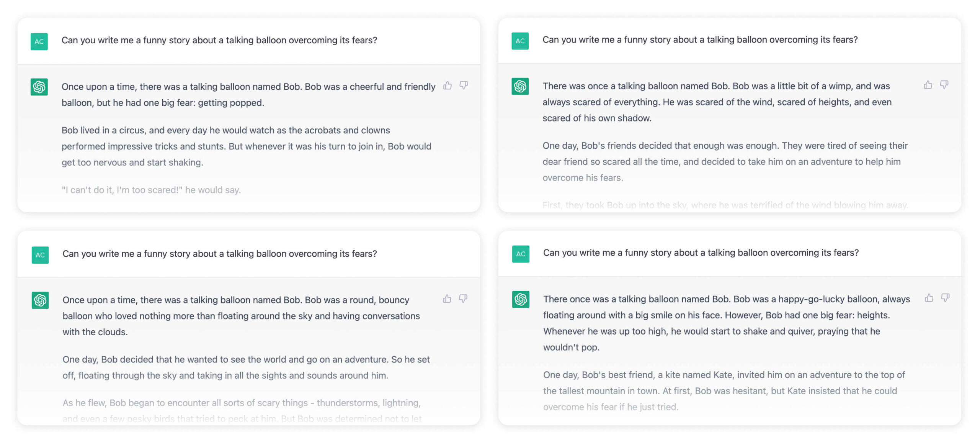
Task: Click AC avatar above the "wimp" story
Action: coord(520,41)
